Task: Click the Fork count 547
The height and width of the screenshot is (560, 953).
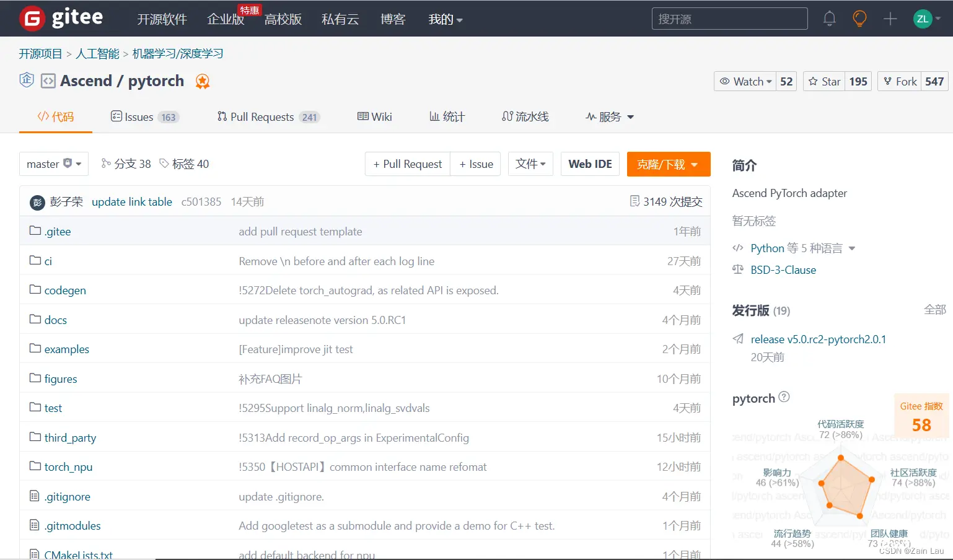Action: [934, 81]
